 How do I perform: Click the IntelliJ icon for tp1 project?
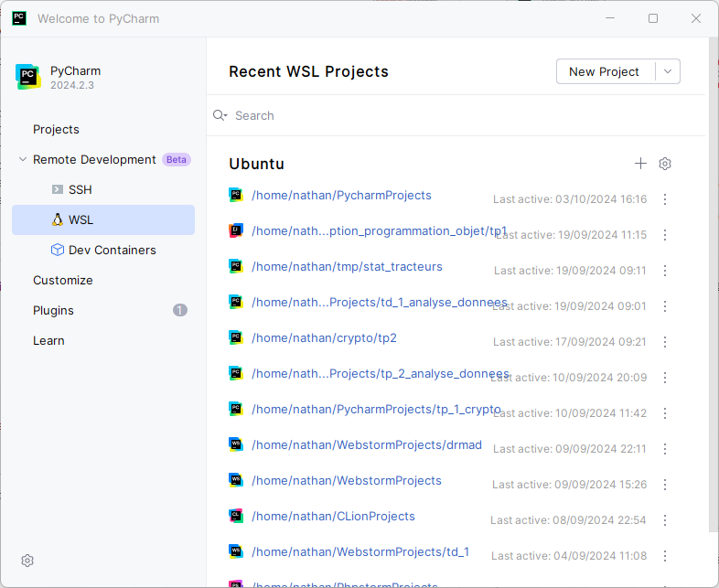pos(236,230)
